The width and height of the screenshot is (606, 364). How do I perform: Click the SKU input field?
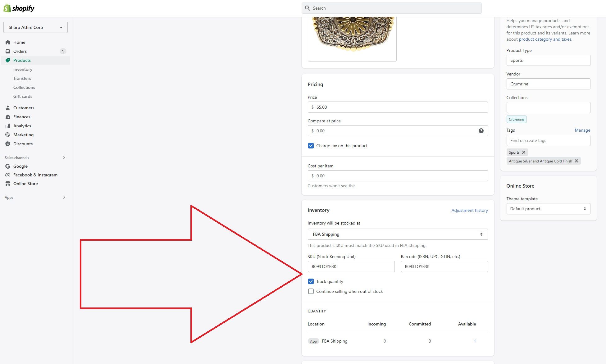[351, 266]
